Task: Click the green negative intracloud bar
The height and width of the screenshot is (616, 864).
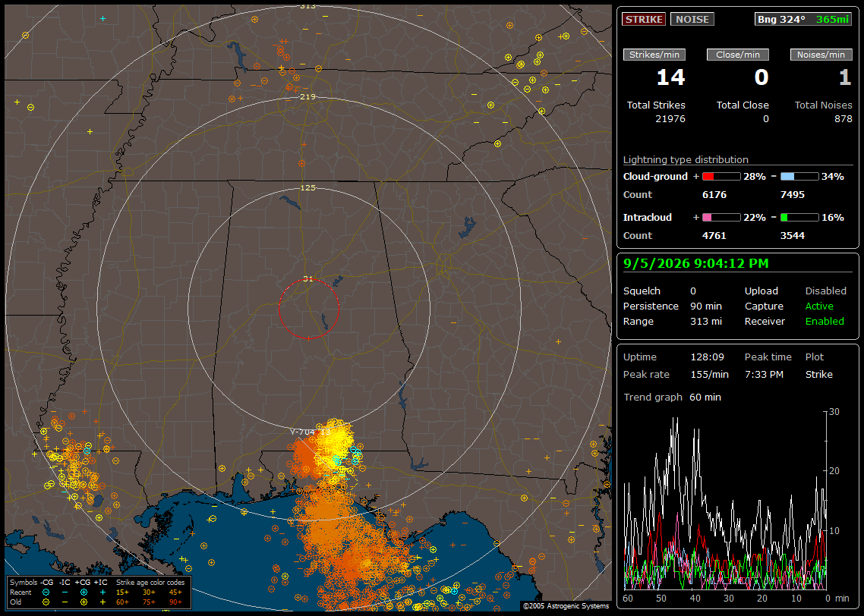Action: coord(799,218)
